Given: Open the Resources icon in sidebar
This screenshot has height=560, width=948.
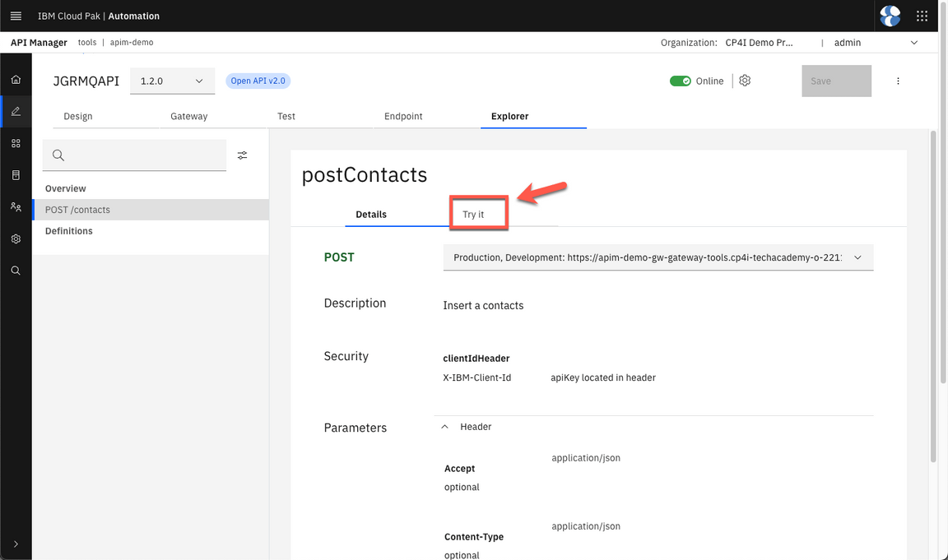Looking at the screenshot, I should 16,175.
